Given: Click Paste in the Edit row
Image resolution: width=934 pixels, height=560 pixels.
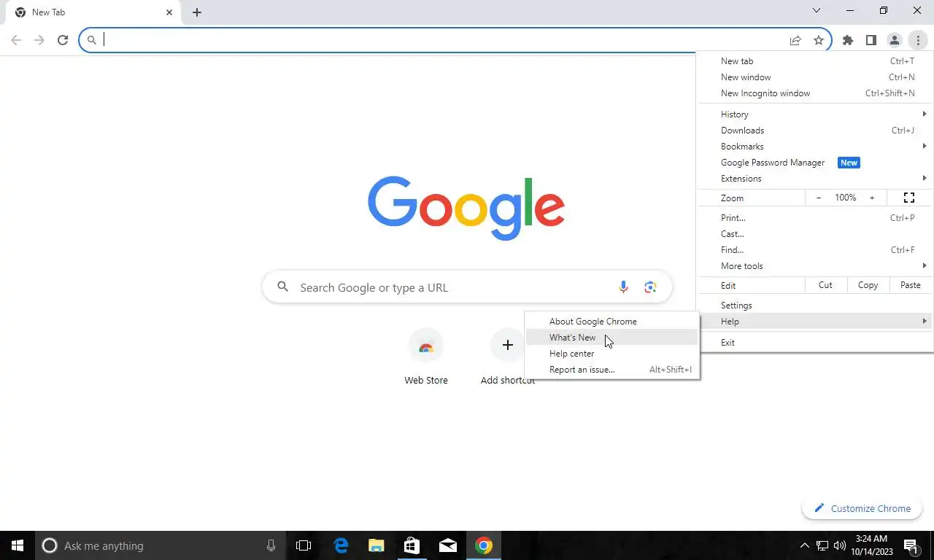Looking at the screenshot, I should point(911,286).
